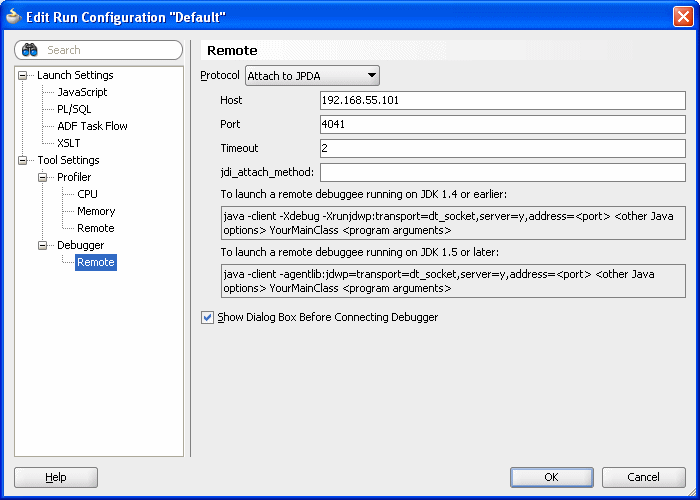
Task: Confirm with the OK button
Action: 552,477
